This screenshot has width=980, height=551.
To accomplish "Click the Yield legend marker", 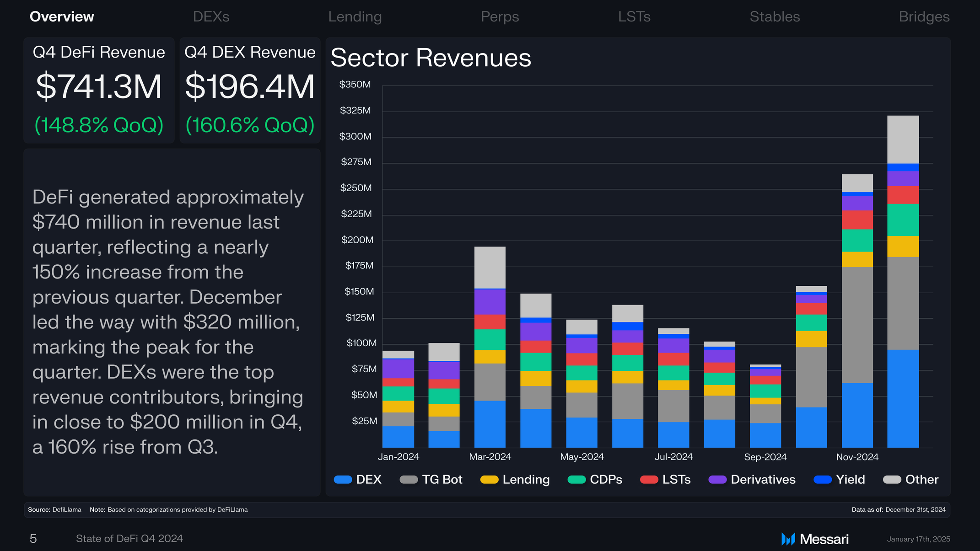I will (x=823, y=479).
